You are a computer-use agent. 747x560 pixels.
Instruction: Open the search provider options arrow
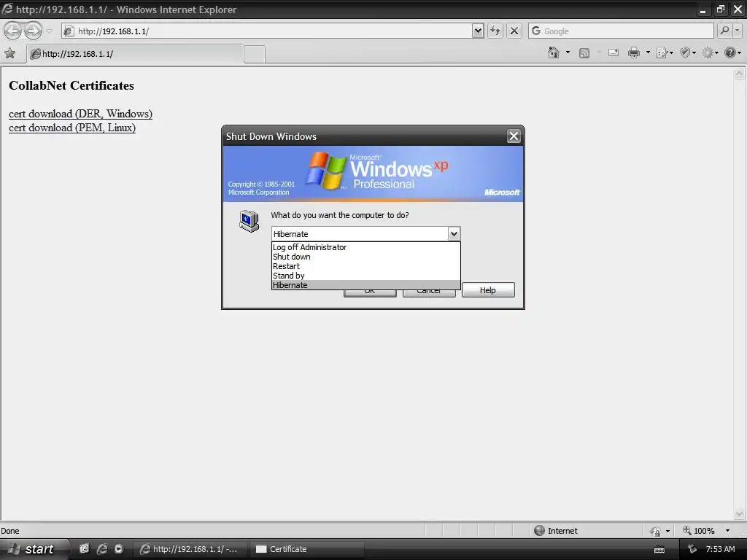(x=737, y=31)
